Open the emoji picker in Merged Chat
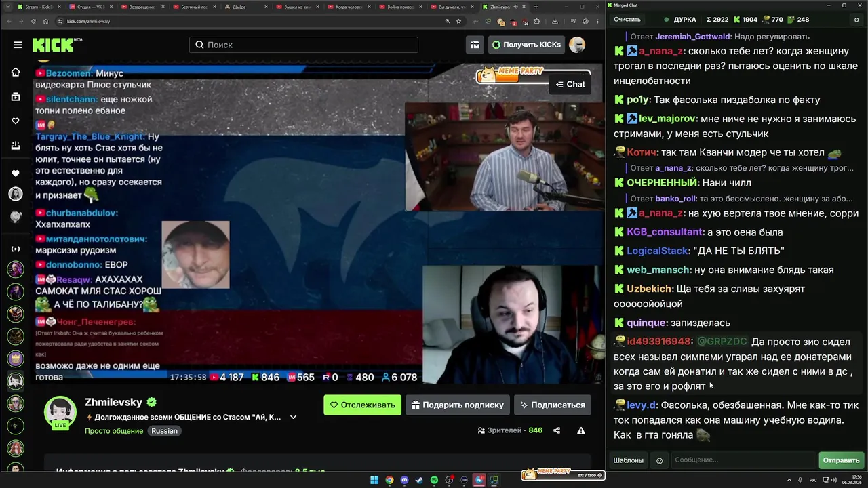This screenshot has width=868, height=488. pyautogui.click(x=659, y=460)
